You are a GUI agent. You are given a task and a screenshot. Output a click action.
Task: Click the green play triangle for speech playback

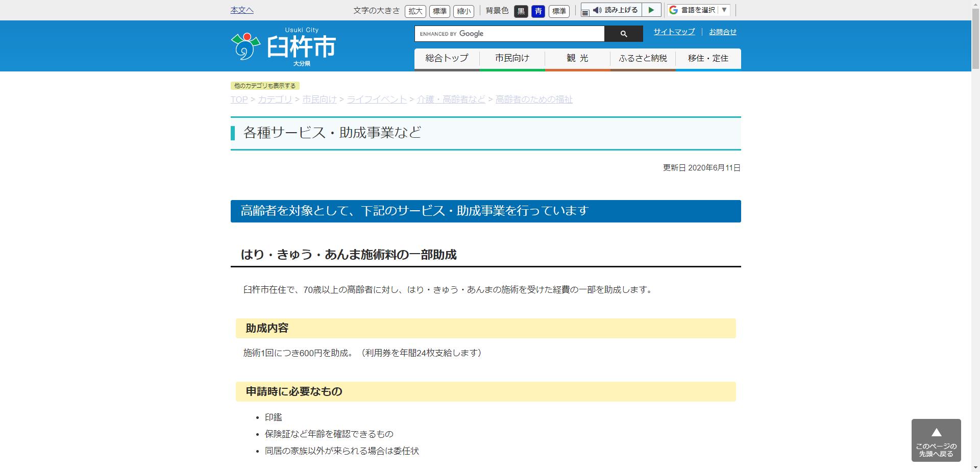(651, 9)
